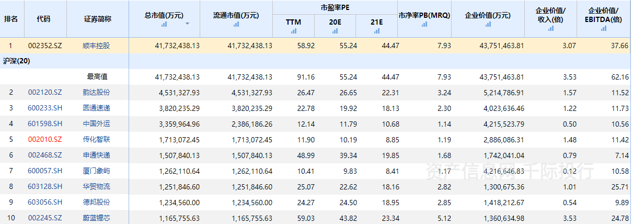Open the 厦门象屿 security name
This screenshot has width=644, height=224.
click(x=97, y=171)
